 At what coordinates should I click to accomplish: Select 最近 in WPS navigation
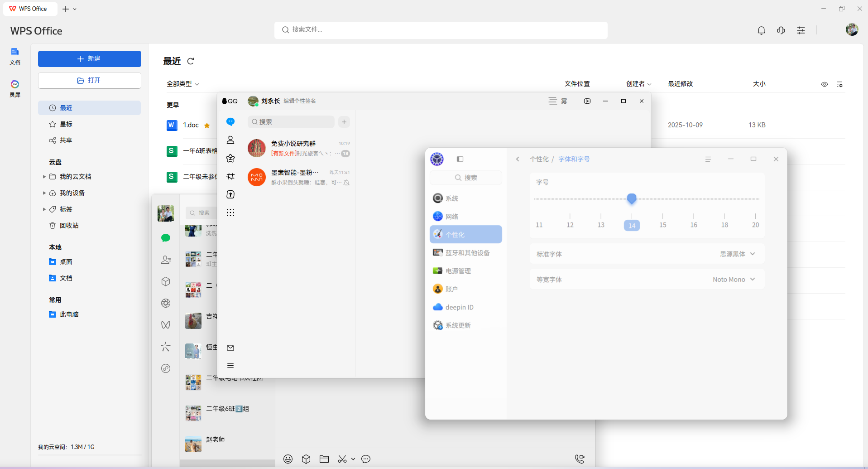tap(89, 108)
